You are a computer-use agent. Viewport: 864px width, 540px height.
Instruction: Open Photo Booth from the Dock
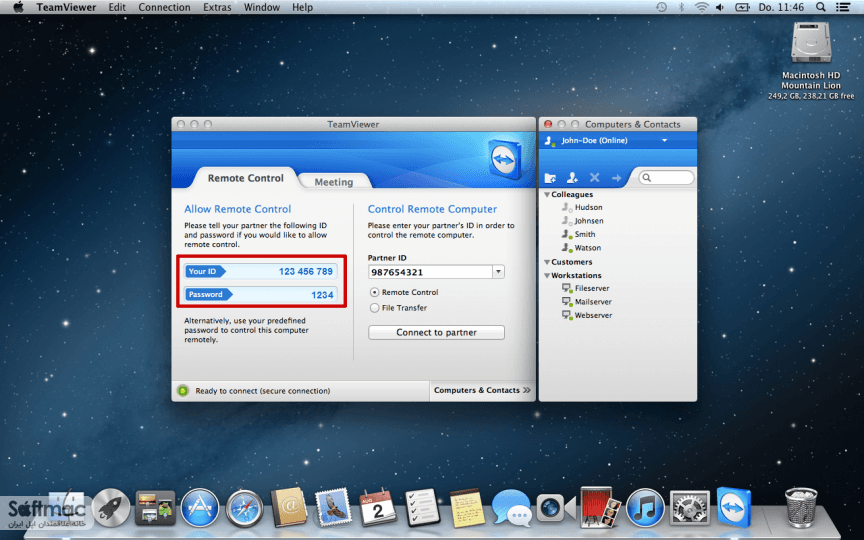pyautogui.click(x=600, y=507)
